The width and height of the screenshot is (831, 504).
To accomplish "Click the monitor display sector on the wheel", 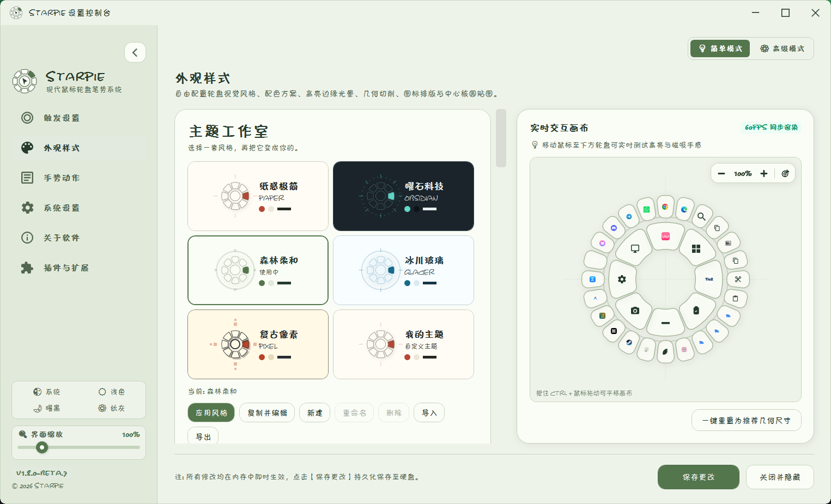I will point(635,248).
